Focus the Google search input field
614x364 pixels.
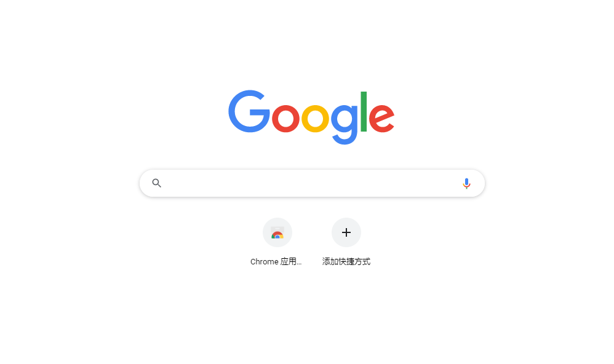coord(312,183)
